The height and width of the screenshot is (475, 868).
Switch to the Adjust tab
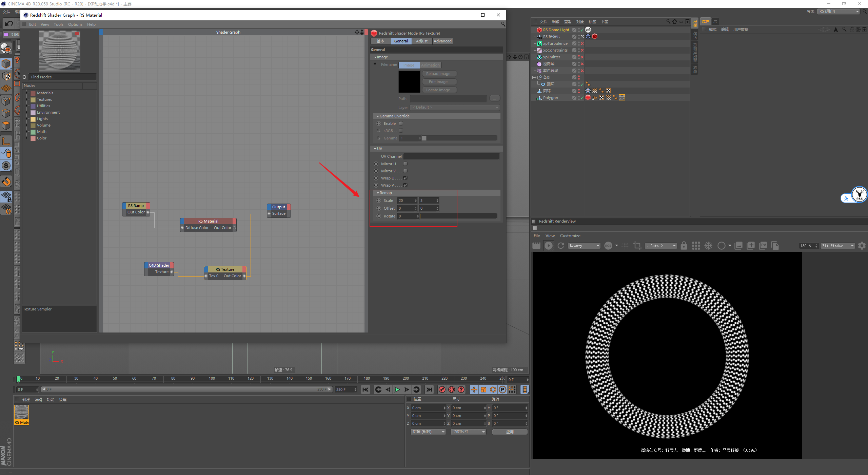point(421,41)
